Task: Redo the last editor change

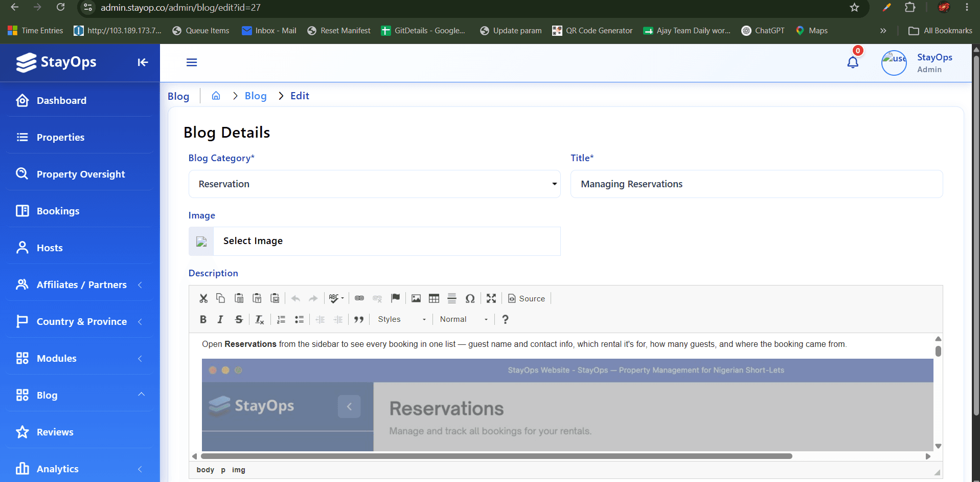Action: point(313,298)
